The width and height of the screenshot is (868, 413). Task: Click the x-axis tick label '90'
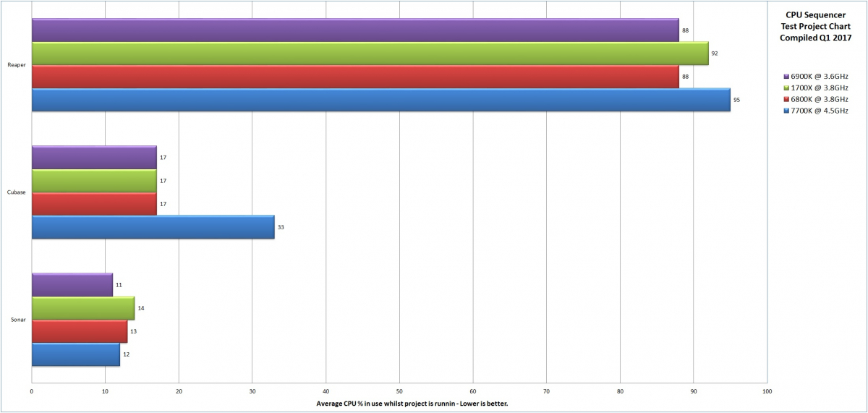[694, 391]
